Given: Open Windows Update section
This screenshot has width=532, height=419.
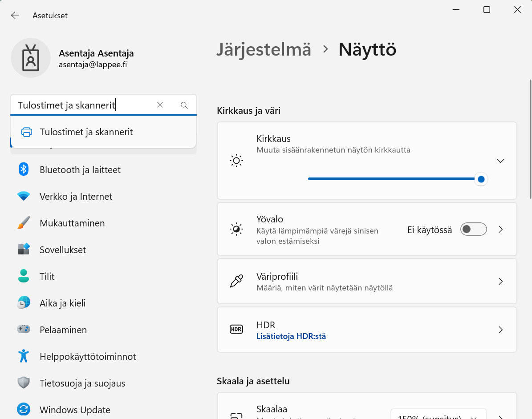Looking at the screenshot, I should click(103, 410).
